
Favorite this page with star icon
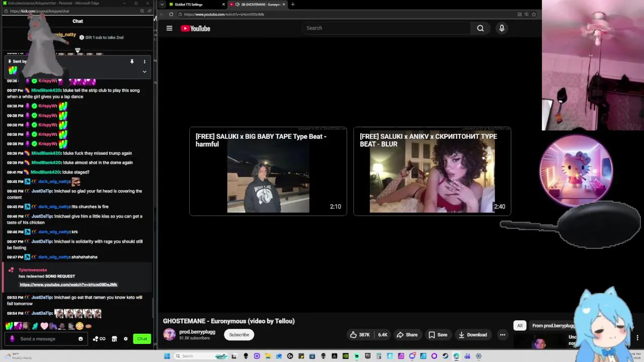pos(534,15)
